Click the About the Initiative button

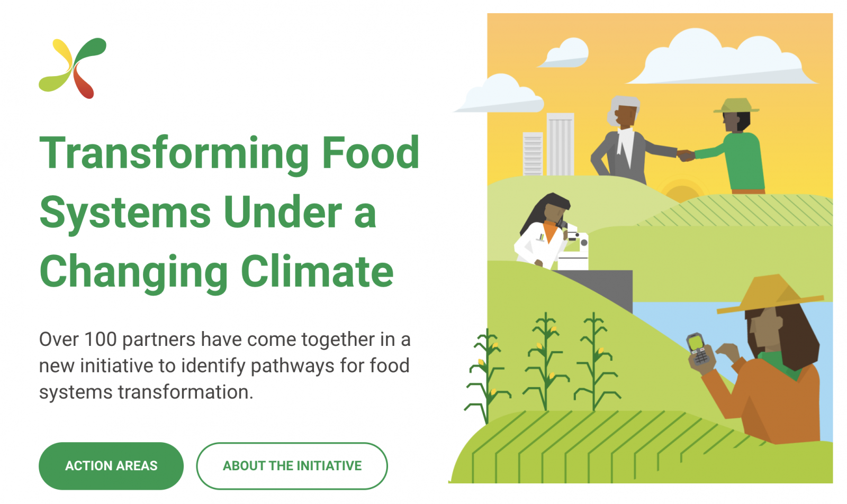[x=292, y=466]
